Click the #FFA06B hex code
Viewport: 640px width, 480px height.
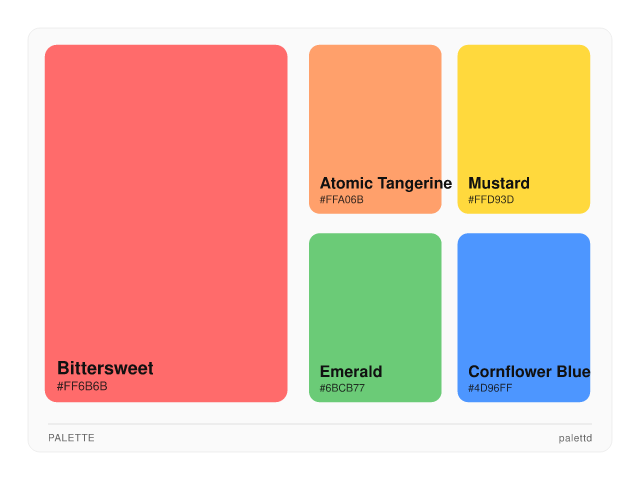(x=342, y=199)
